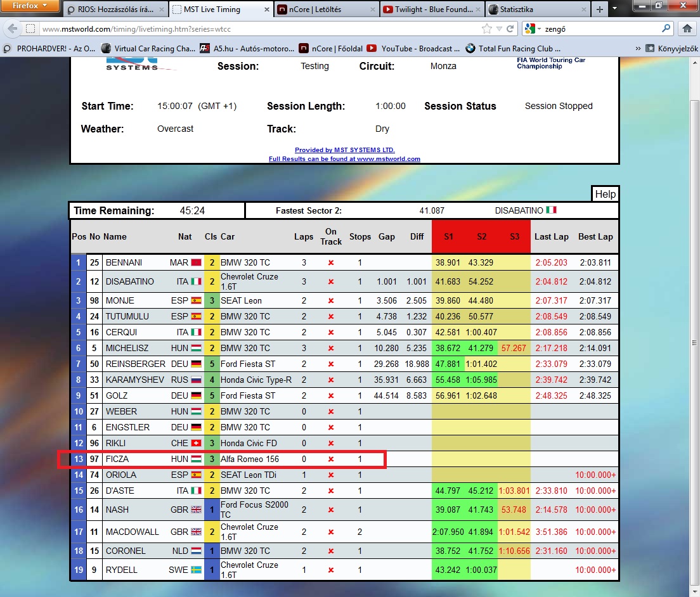Open nCore Főoldal bookmark

pyautogui.click(x=331, y=49)
